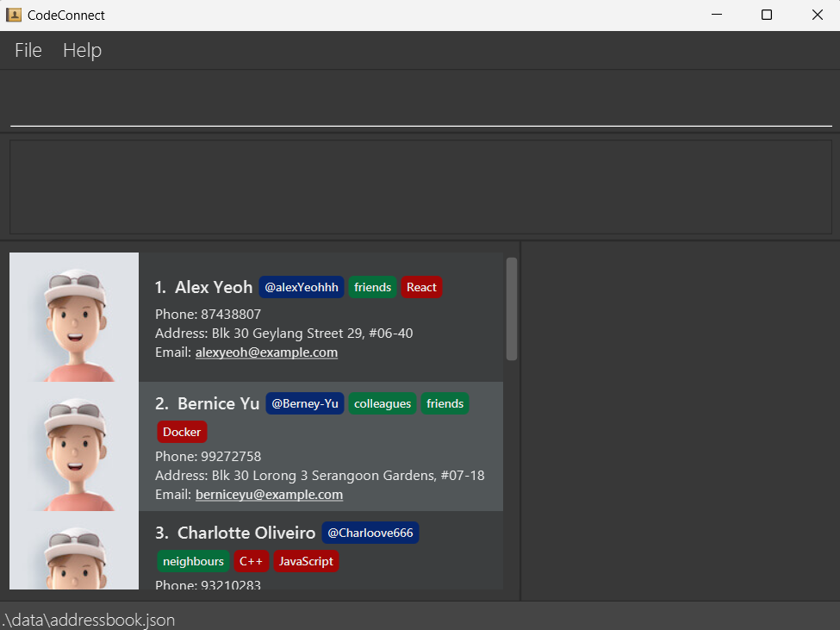Image resolution: width=840 pixels, height=630 pixels.
Task: Open the Help menu
Action: [82, 50]
